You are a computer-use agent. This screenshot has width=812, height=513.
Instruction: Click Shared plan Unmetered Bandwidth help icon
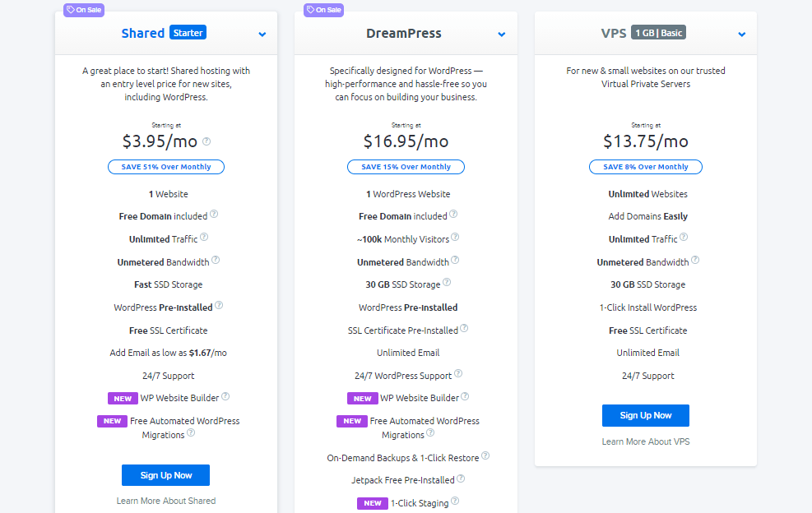[x=216, y=260]
